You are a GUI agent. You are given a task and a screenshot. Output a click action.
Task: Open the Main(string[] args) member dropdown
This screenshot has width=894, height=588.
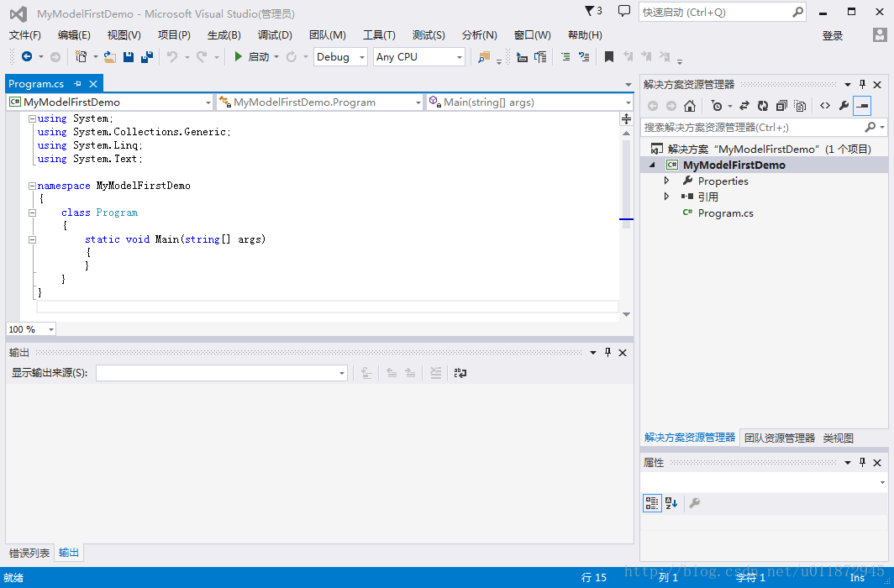pos(529,102)
